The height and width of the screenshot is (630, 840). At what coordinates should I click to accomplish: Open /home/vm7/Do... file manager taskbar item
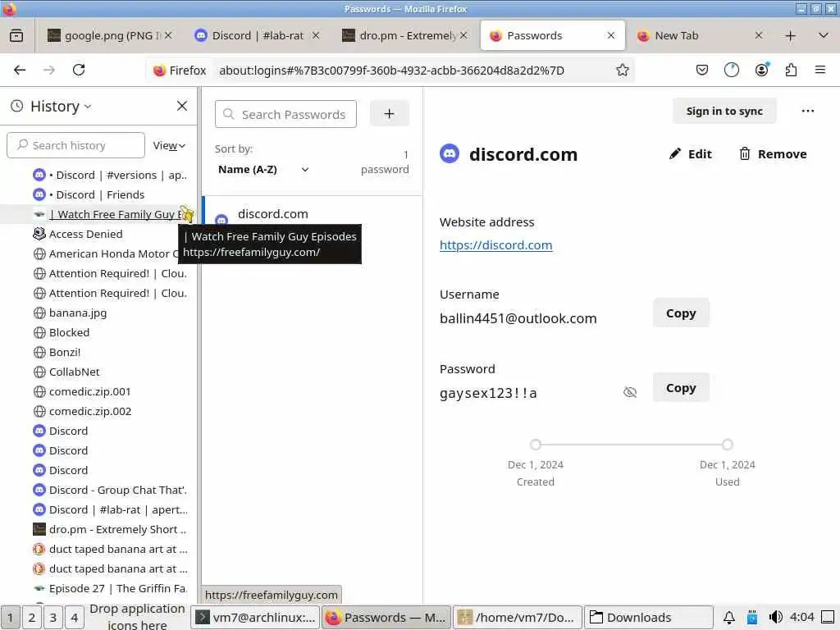[518, 618]
